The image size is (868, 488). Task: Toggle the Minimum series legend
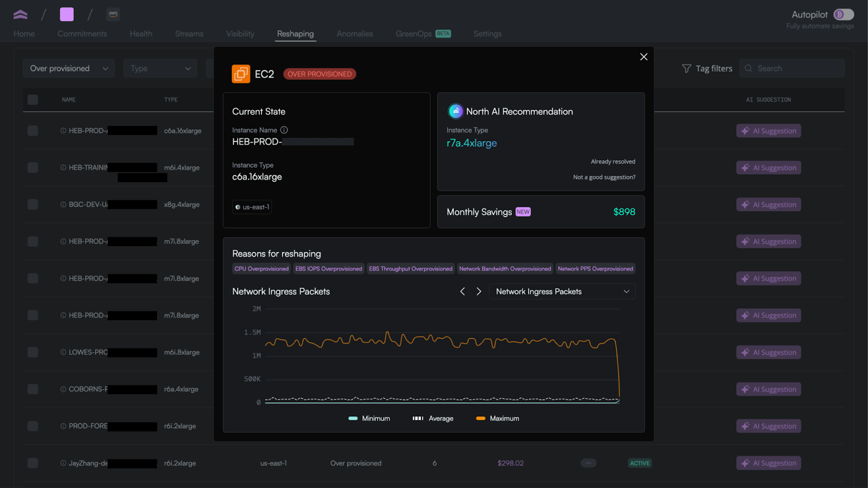tap(369, 419)
